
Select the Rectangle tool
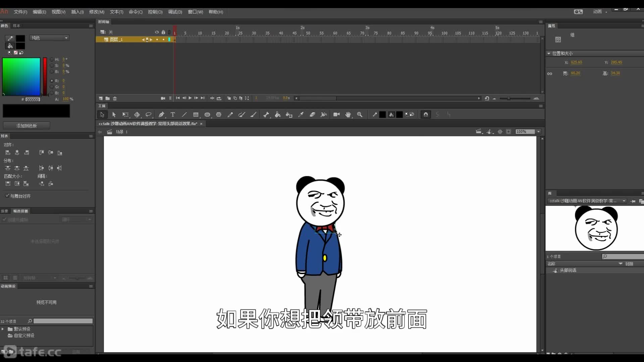coord(196,115)
